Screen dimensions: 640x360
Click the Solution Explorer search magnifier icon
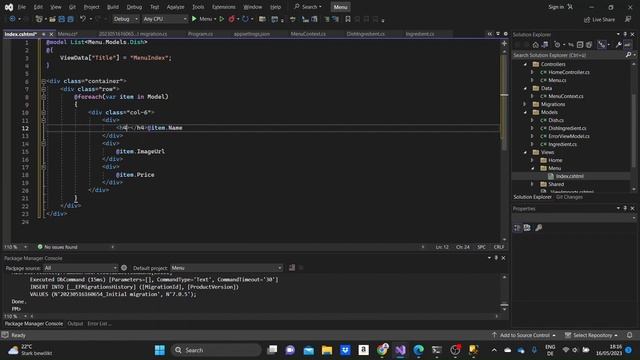click(628, 55)
